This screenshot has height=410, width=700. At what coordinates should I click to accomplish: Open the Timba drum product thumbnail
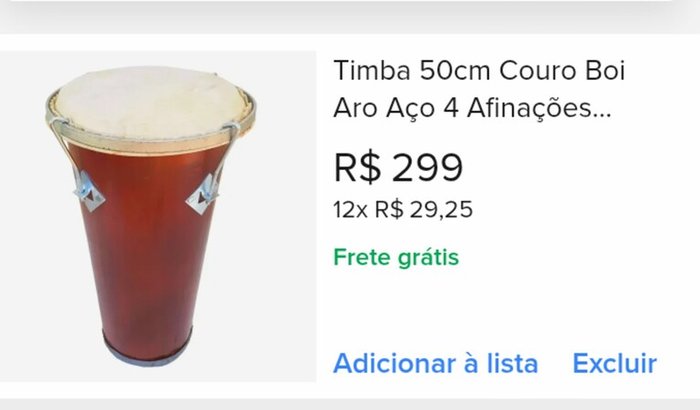(158, 216)
